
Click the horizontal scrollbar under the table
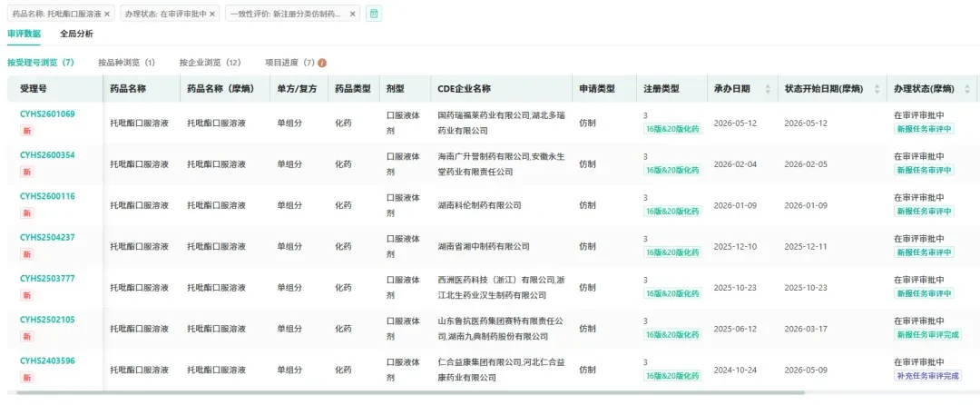[x=407, y=393]
